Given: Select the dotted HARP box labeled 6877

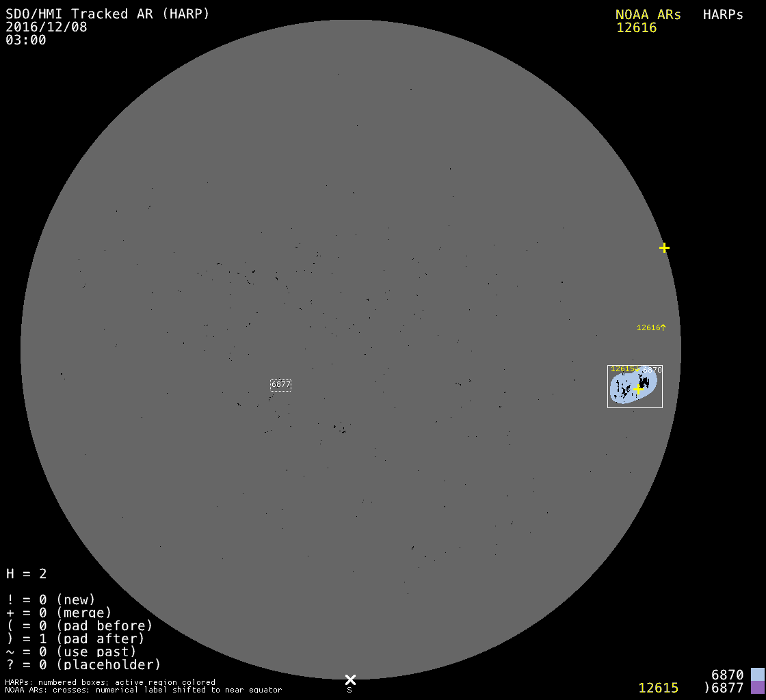Looking at the screenshot, I should pos(280,385).
